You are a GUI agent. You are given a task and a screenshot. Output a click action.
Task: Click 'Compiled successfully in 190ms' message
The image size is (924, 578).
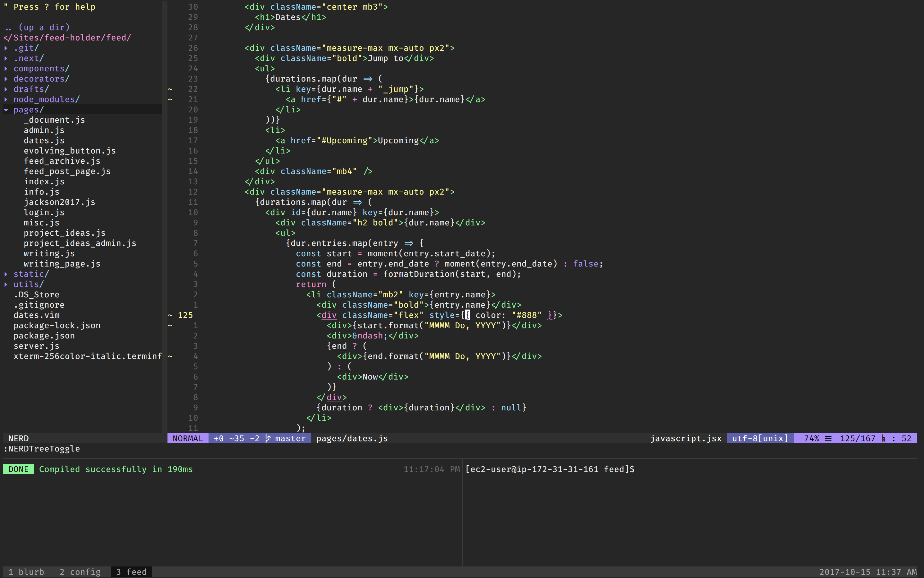pos(116,469)
